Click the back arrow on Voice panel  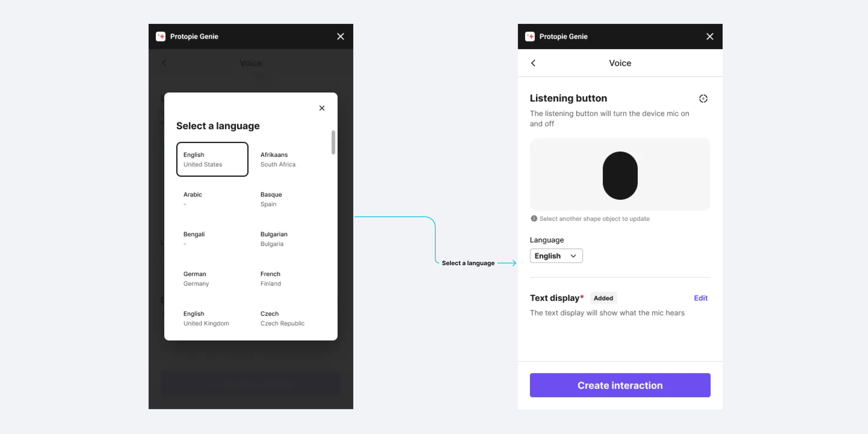coord(534,62)
